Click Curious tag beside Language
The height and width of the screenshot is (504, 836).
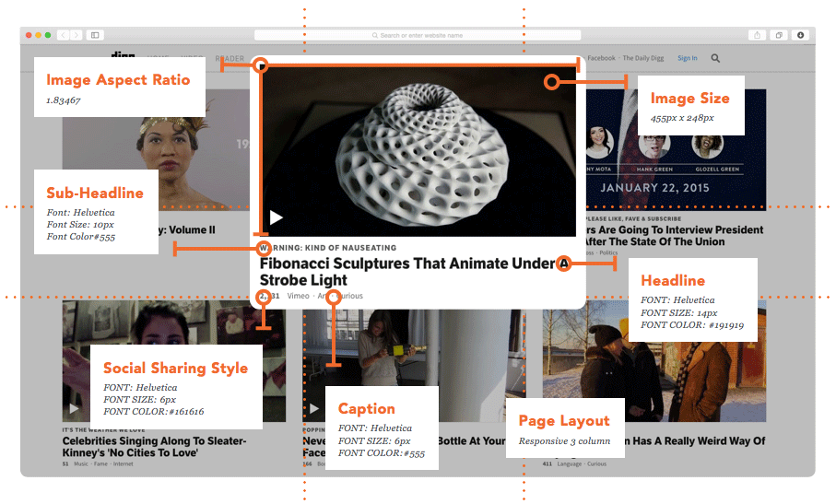[596, 464]
